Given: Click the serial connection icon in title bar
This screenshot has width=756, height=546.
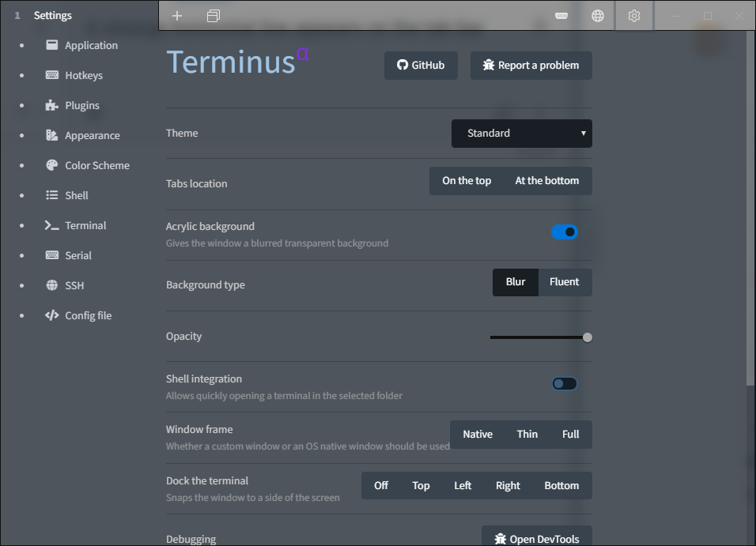Looking at the screenshot, I should [561, 16].
